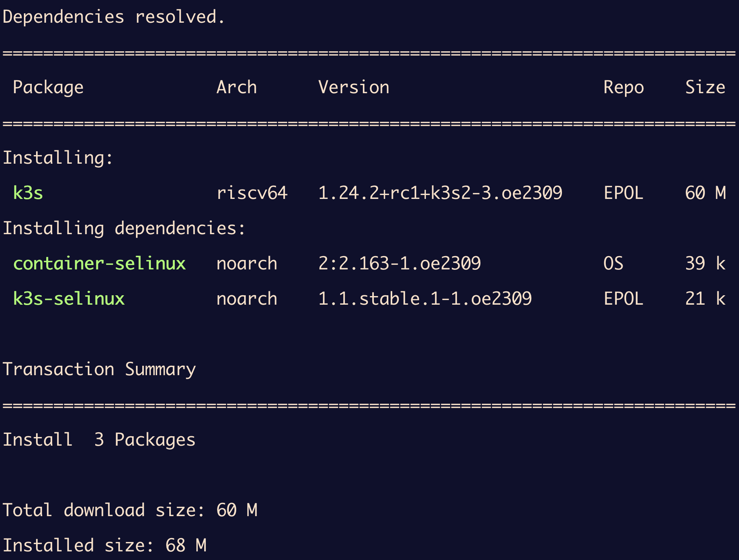
Task: Click the 60 M size in k3s row
Action: pyautogui.click(x=705, y=193)
